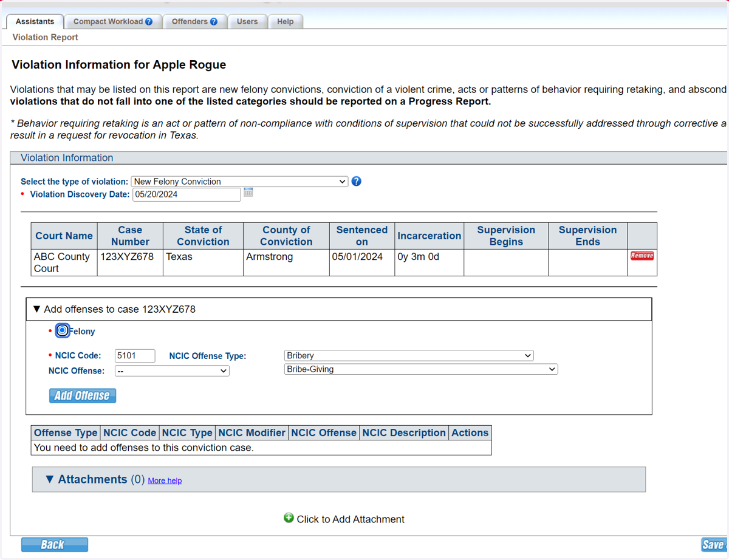Click the Sentenced on column header
The height and width of the screenshot is (560, 729).
362,236
